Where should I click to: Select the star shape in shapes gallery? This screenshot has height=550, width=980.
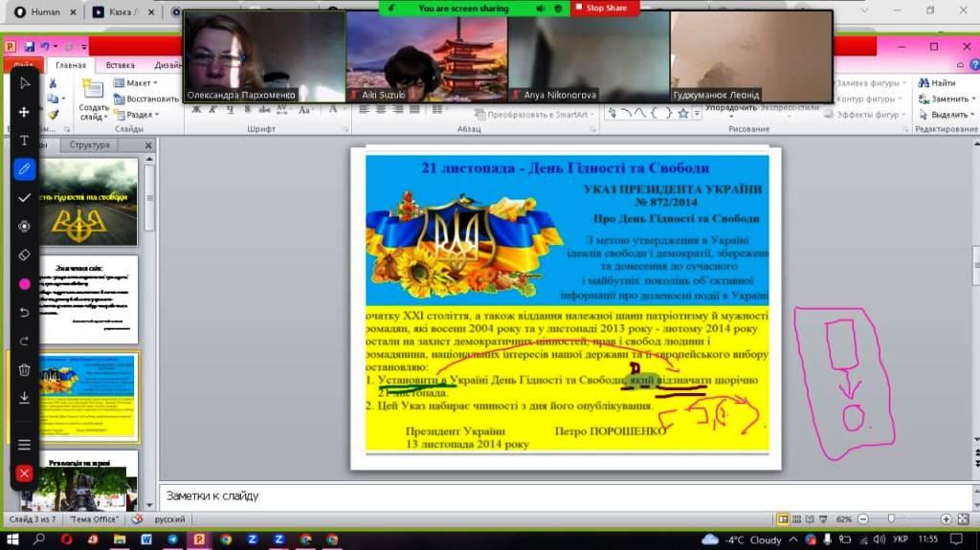[683, 113]
